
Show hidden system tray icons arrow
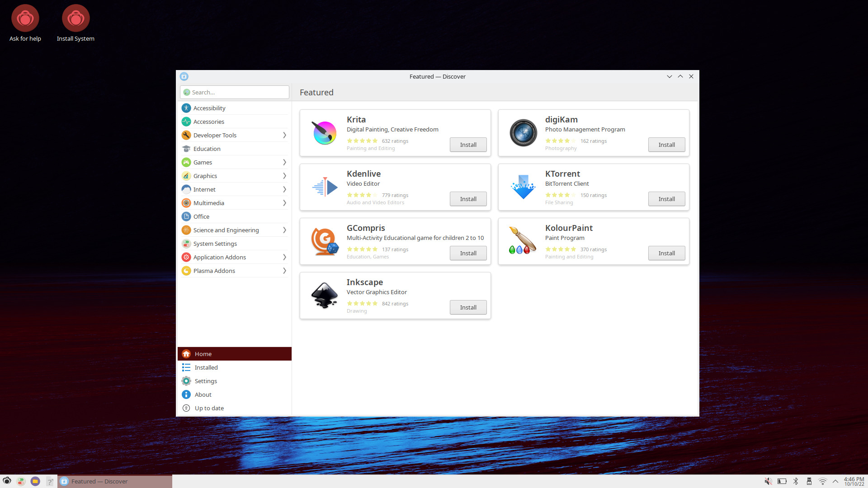pyautogui.click(x=835, y=481)
